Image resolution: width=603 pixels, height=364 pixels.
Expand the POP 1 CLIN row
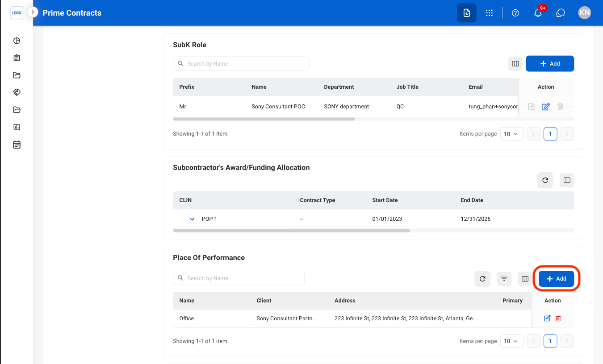pos(192,219)
